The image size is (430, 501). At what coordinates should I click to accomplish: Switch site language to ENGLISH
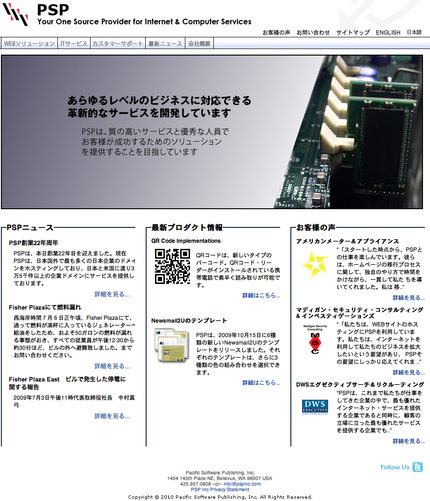[x=388, y=32]
